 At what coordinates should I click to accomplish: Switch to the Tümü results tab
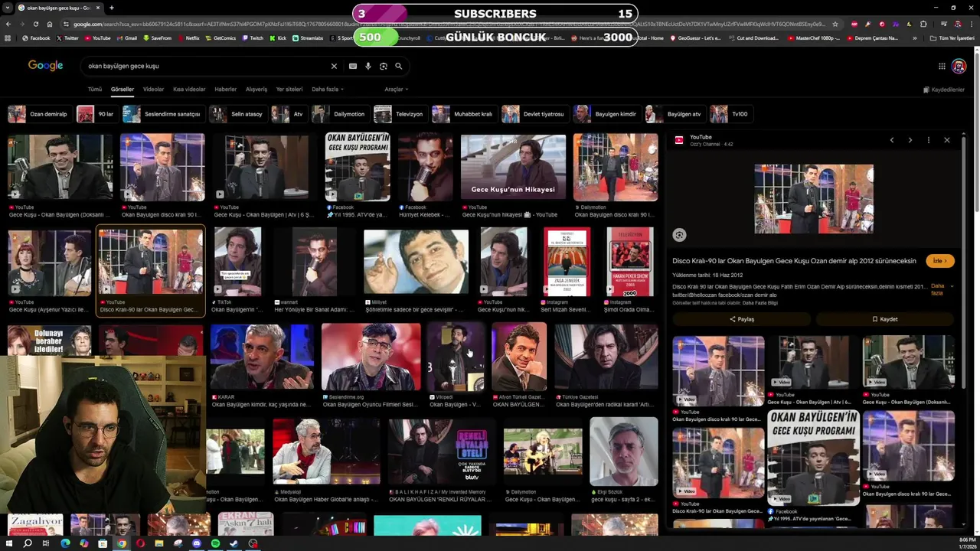95,90
